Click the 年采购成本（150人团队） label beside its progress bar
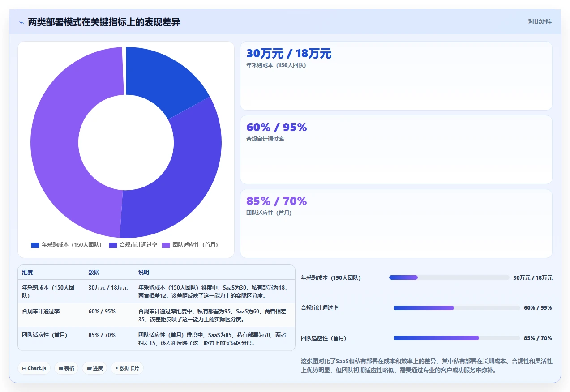The image size is (570, 392). 330,278
